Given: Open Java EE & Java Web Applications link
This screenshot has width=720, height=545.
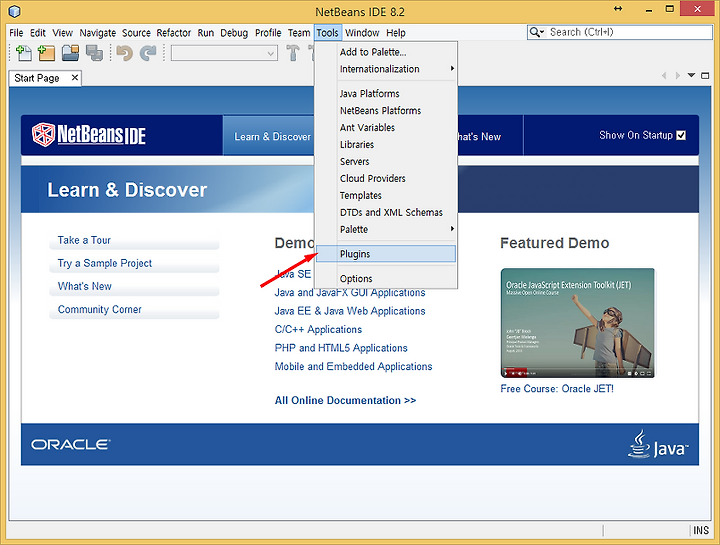Looking at the screenshot, I should click(350, 311).
